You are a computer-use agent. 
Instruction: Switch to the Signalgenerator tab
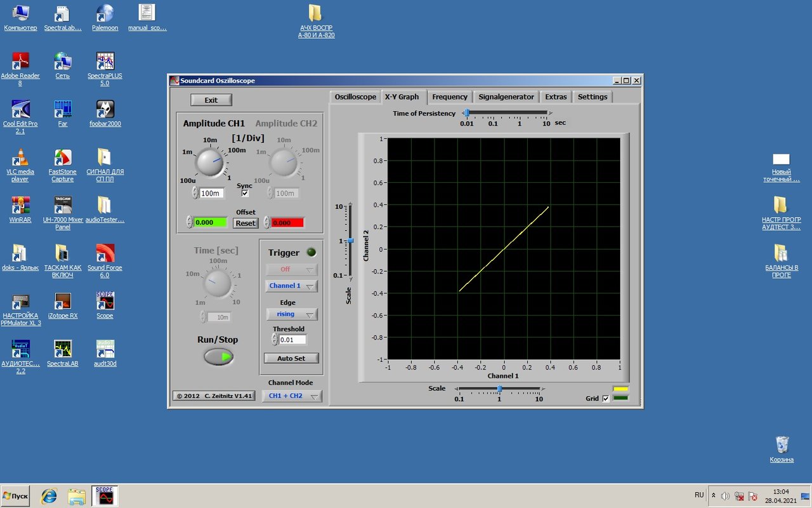pyautogui.click(x=506, y=97)
